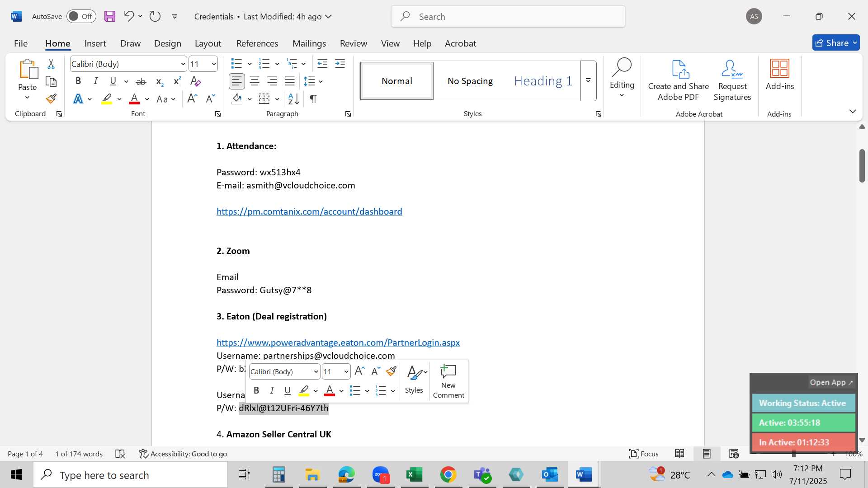Viewport: 868px width, 488px height.
Task: Click the Copy icon in Clipboard group
Action: [51, 82]
